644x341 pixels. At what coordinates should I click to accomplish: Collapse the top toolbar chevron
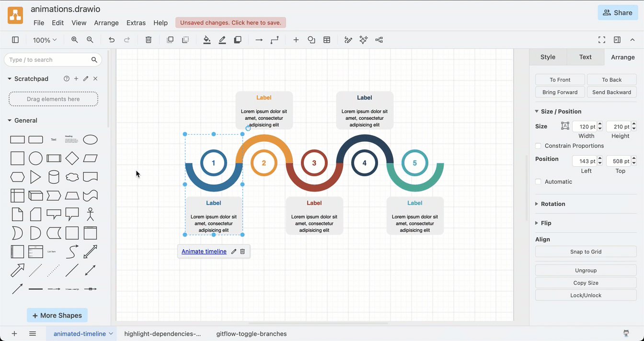632,40
